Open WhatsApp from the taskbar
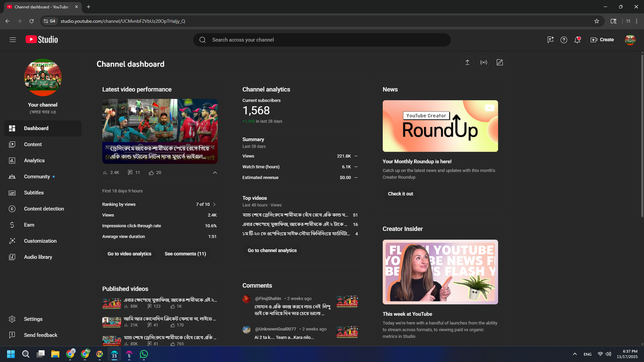This screenshot has height=362, width=644. coord(144,354)
